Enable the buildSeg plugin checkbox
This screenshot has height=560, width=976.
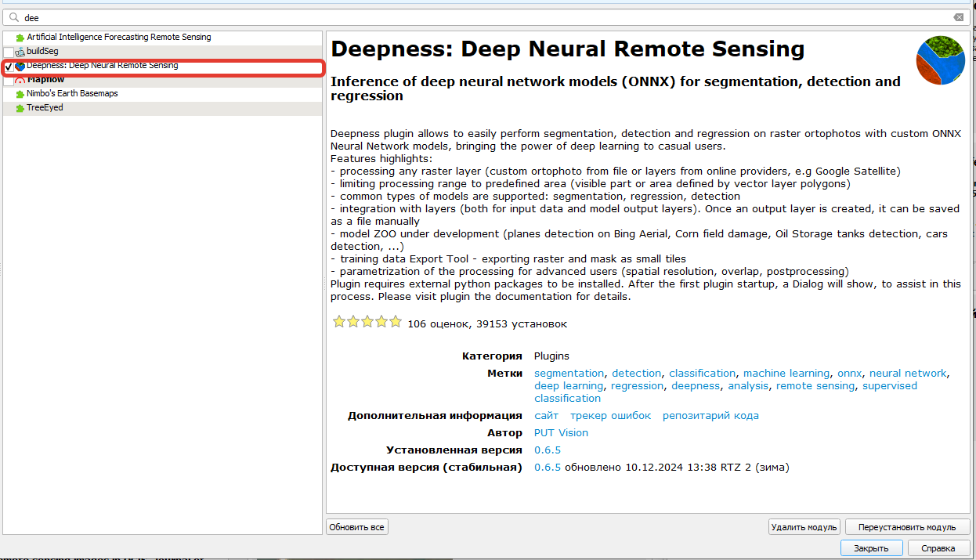pos(9,52)
